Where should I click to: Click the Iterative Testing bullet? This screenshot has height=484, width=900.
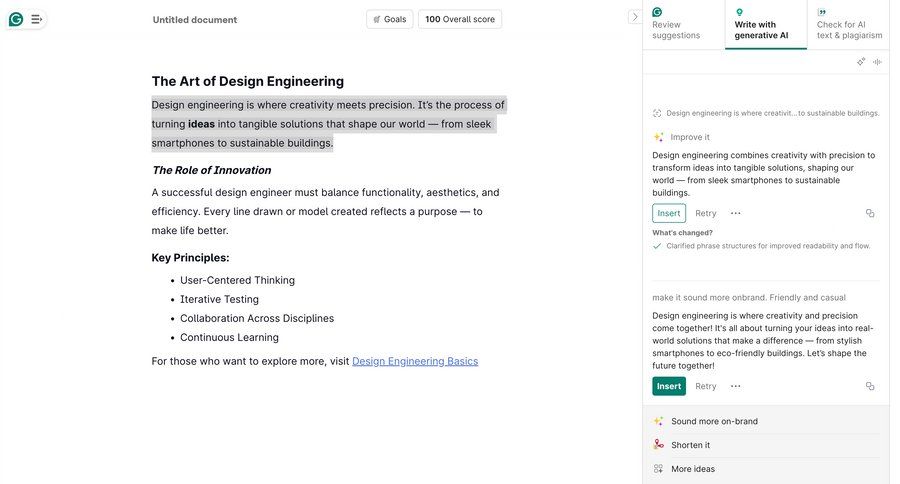pyautogui.click(x=219, y=299)
